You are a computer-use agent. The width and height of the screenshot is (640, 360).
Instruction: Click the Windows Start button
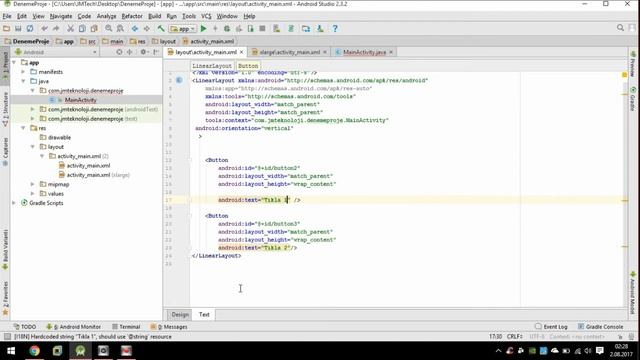coord(11,351)
